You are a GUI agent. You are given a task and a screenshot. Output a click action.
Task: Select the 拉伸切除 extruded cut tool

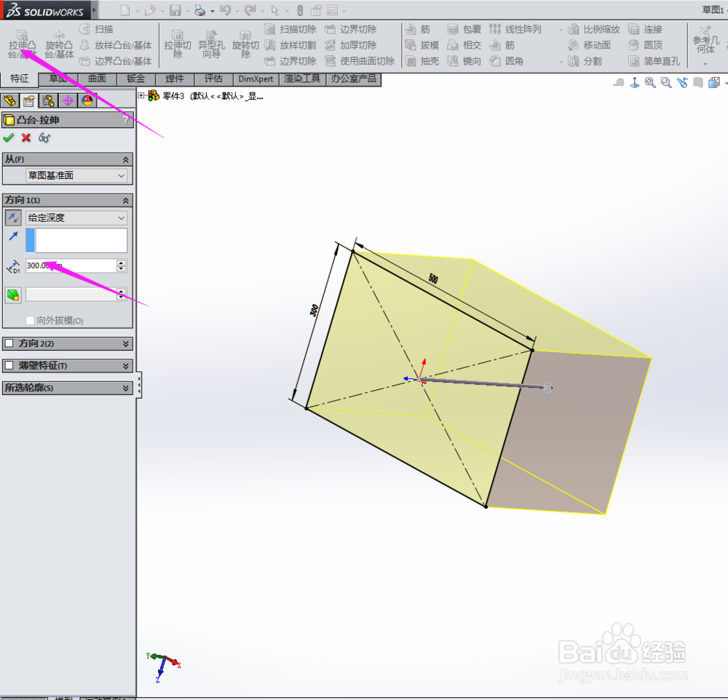[178, 44]
